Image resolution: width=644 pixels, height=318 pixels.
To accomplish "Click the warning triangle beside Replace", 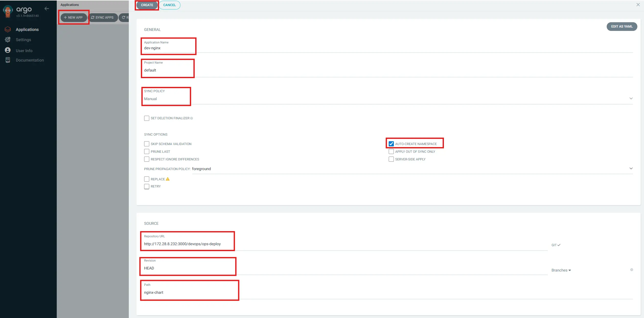I will (168, 179).
